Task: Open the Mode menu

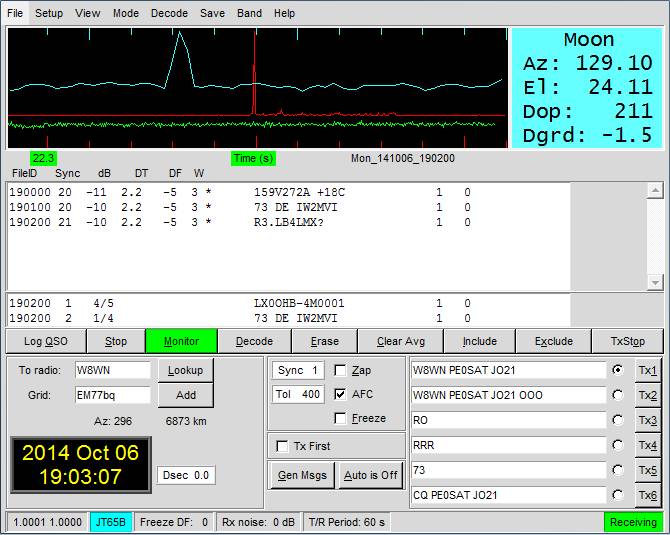Action: pyautogui.click(x=126, y=13)
